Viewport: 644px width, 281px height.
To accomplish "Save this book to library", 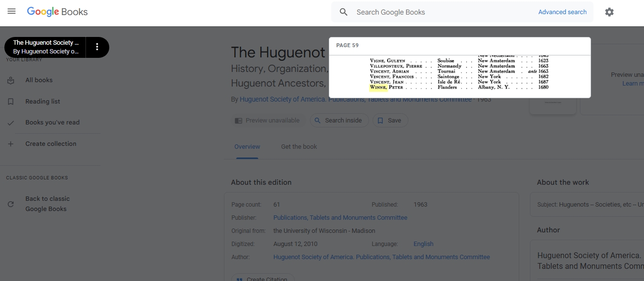I will pyautogui.click(x=390, y=121).
